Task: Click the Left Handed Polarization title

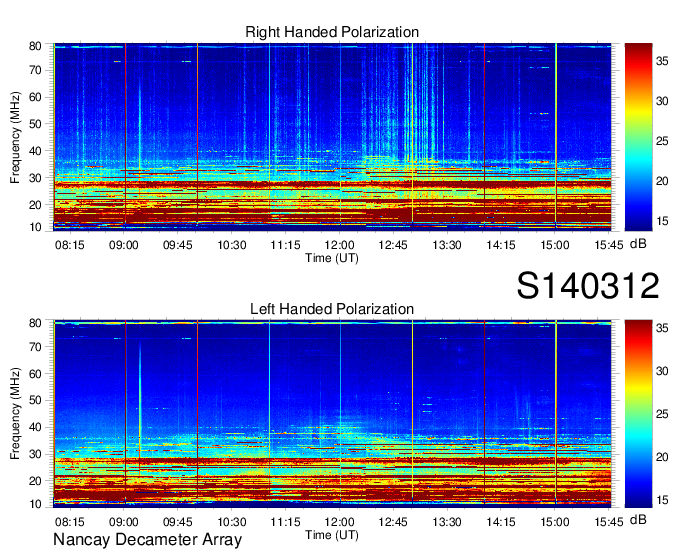Action: [x=332, y=309]
